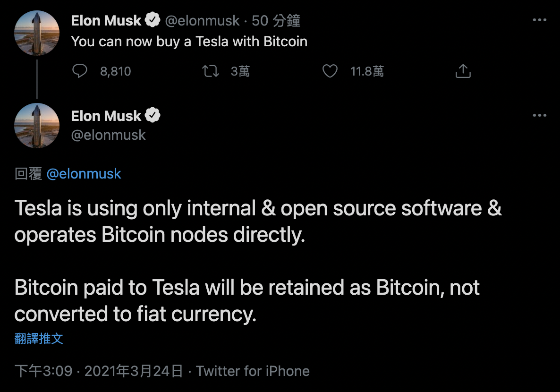
Task: Click the blue @elonmusk mention after 回覆
Action: click(x=84, y=174)
